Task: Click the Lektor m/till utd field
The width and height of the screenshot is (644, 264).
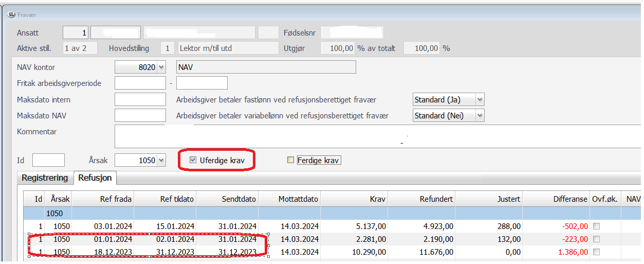Action: 228,48
